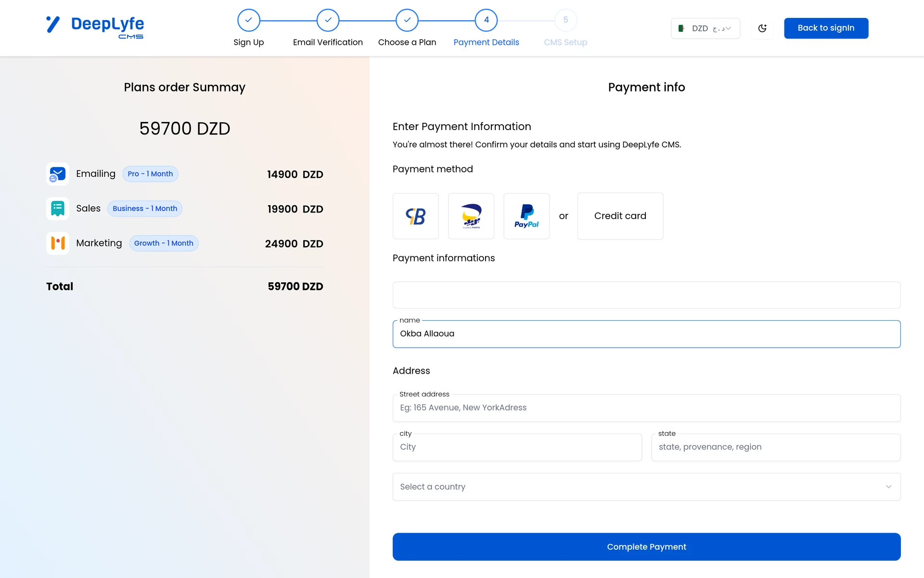
Task: Click the Sales app icon
Action: [58, 209]
